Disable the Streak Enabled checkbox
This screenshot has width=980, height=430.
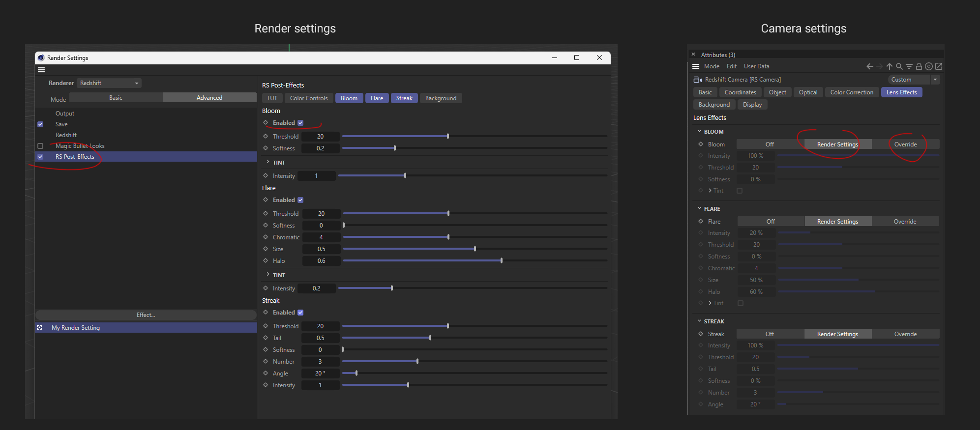tap(300, 313)
